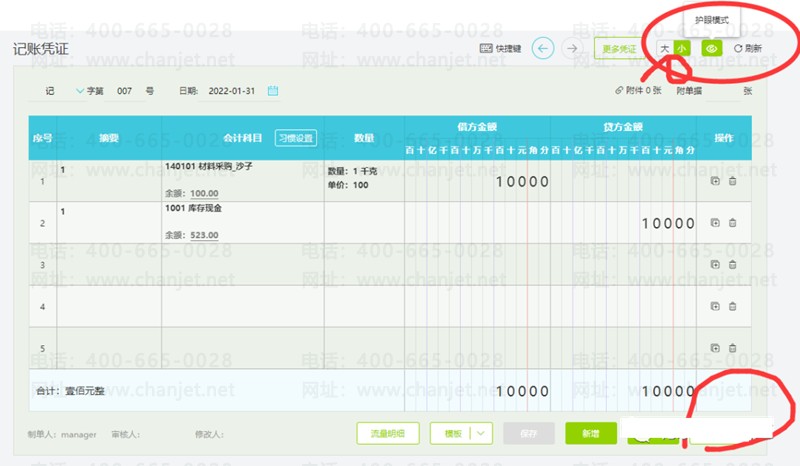Click row 2 credit amount 10000

coord(668,224)
